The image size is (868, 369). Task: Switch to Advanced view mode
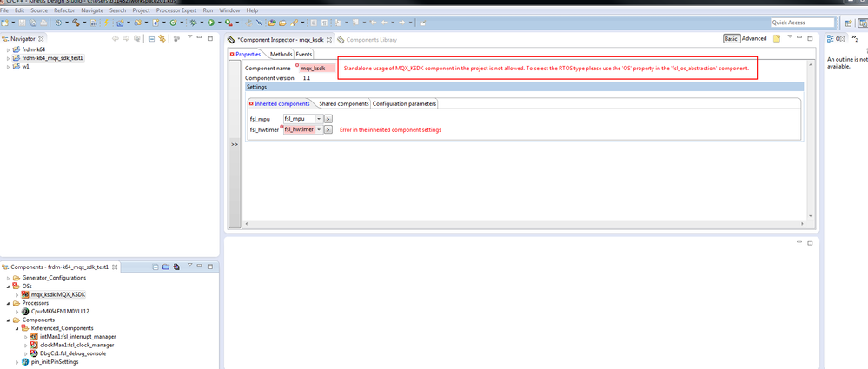(754, 39)
